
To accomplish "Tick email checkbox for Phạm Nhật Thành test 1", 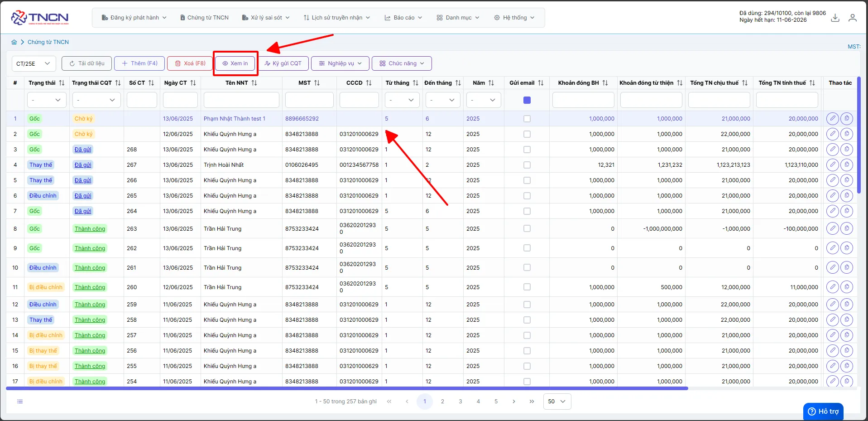I will coord(527,119).
